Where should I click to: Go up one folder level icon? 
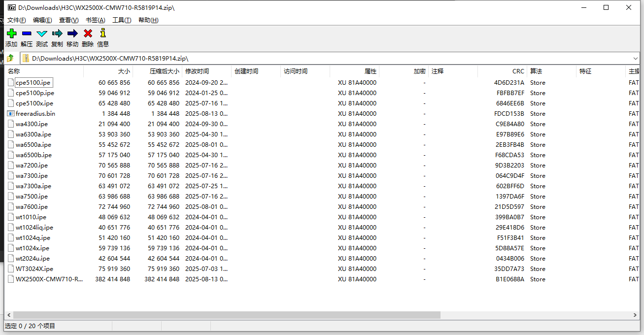tap(10, 58)
